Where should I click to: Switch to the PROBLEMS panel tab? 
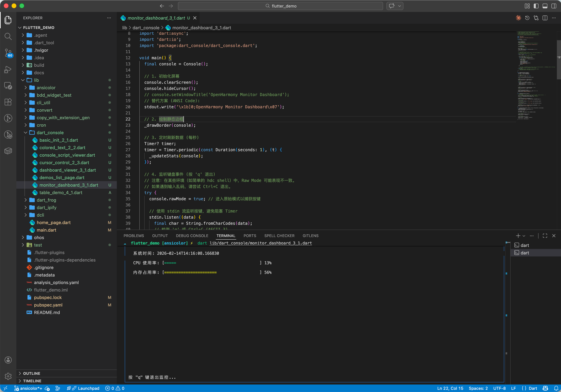[x=134, y=236]
